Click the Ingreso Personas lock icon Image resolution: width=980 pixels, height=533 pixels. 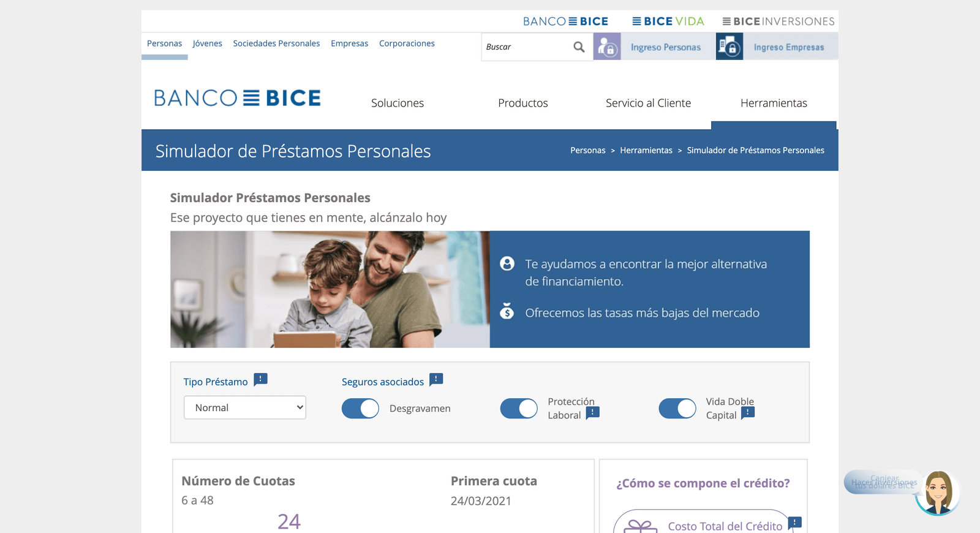[607, 47]
